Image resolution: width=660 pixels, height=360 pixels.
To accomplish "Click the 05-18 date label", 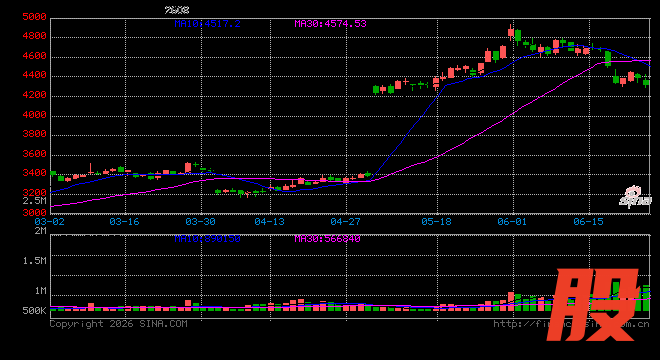I will 436,222.
